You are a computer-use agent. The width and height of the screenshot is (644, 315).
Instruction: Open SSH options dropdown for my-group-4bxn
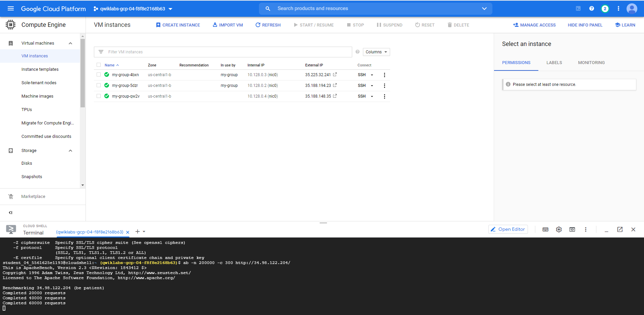[372, 75]
